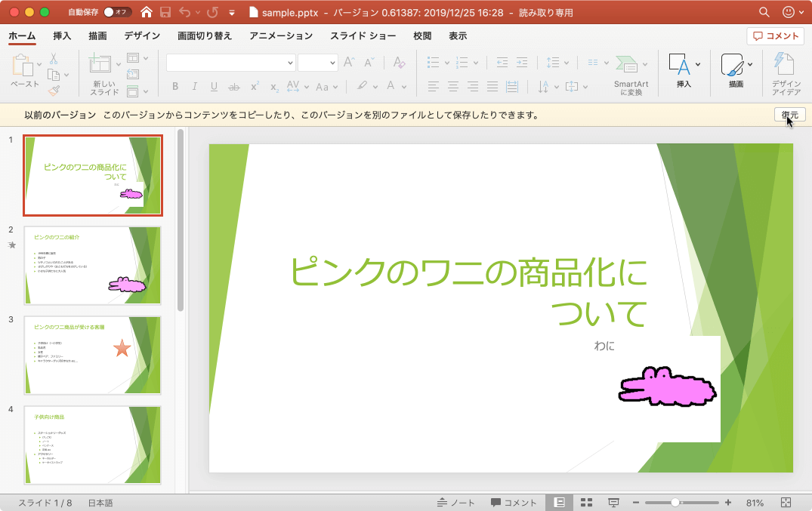
Task: Click Increase Indent icon
Action: (x=522, y=63)
